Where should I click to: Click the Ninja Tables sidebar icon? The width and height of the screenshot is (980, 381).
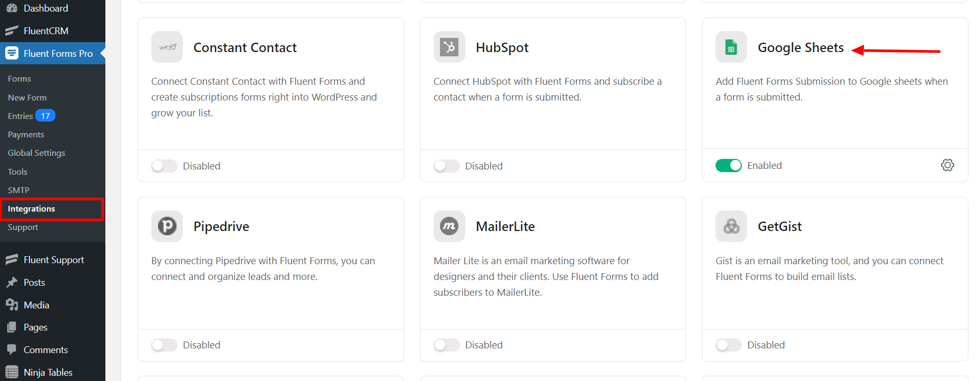tap(12, 372)
